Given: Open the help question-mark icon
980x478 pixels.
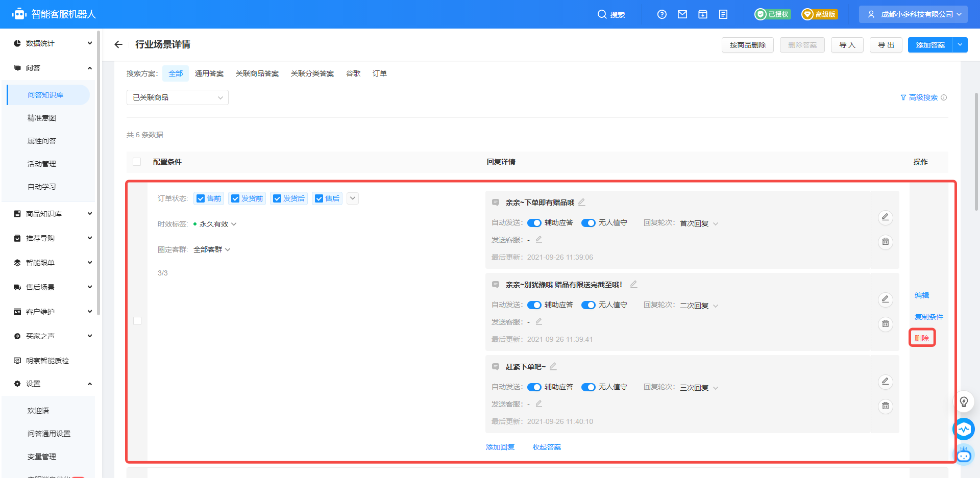Looking at the screenshot, I should coord(662,14).
